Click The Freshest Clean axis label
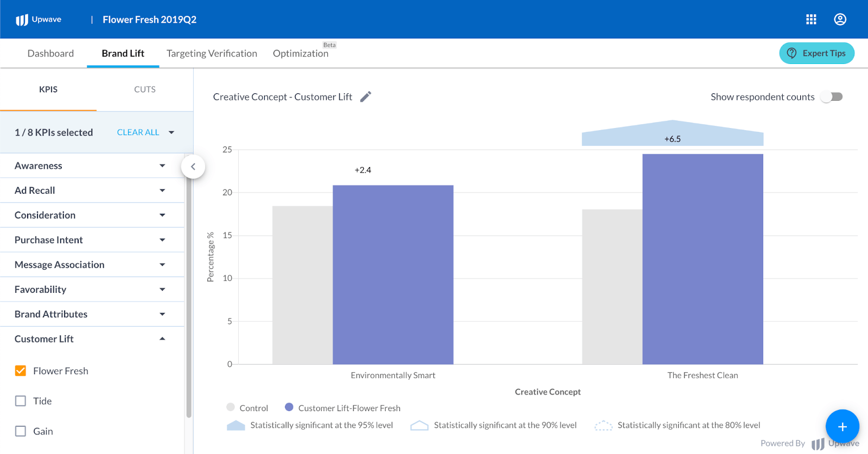 (x=703, y=375)
